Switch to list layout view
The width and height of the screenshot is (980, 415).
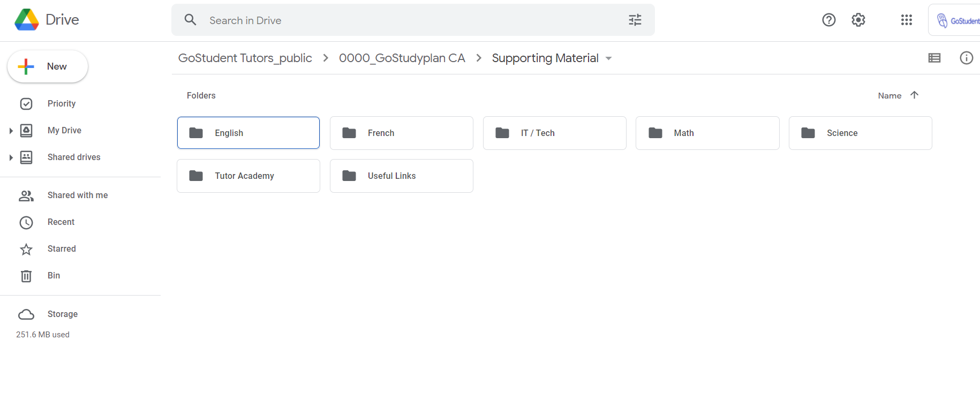pyautogui.click(x=934, y=58)
